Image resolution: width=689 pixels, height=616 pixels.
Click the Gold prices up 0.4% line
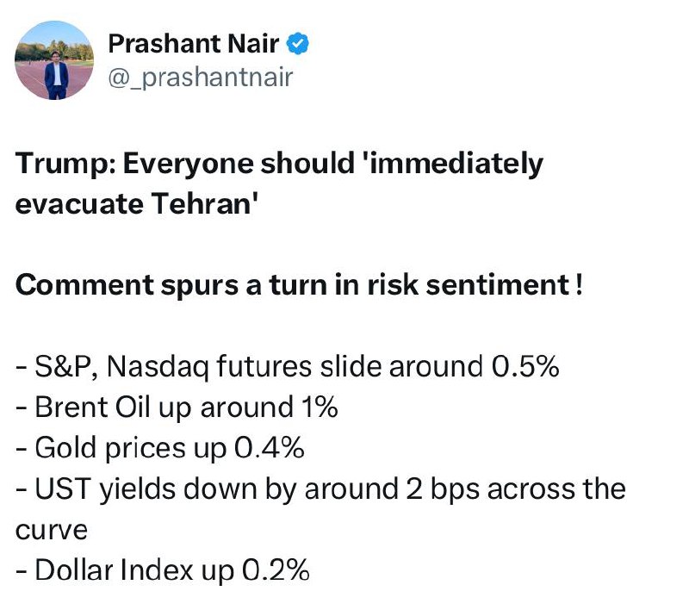coord(160,448)
